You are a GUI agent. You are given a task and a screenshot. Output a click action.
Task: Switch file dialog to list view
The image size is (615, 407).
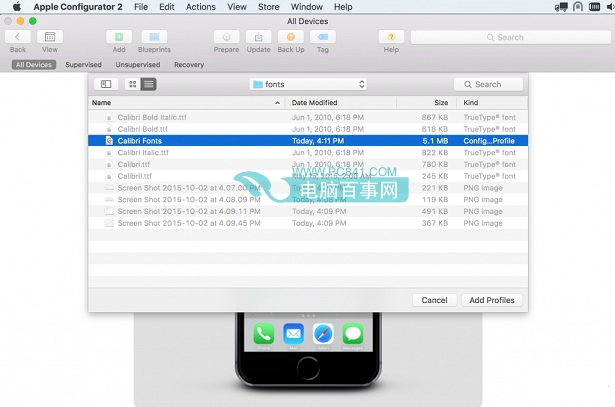(149, 84)
